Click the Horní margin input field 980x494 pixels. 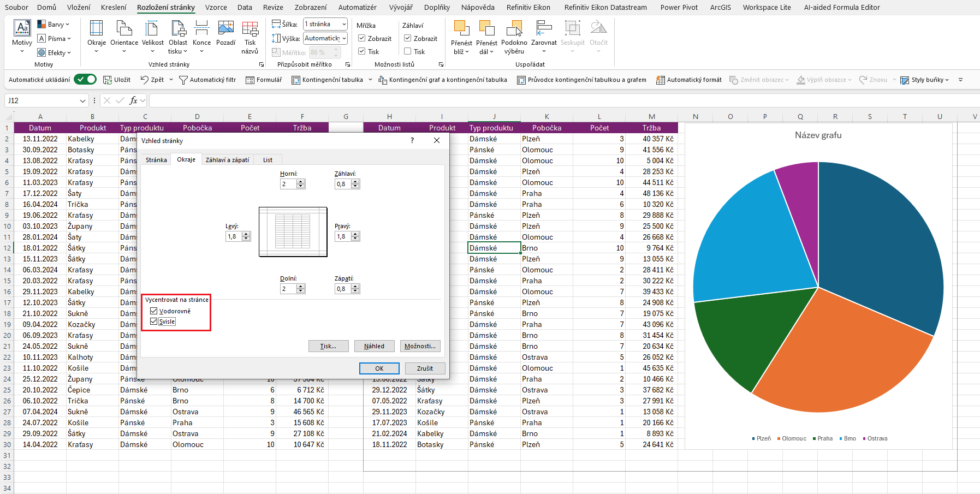(288, 184)
